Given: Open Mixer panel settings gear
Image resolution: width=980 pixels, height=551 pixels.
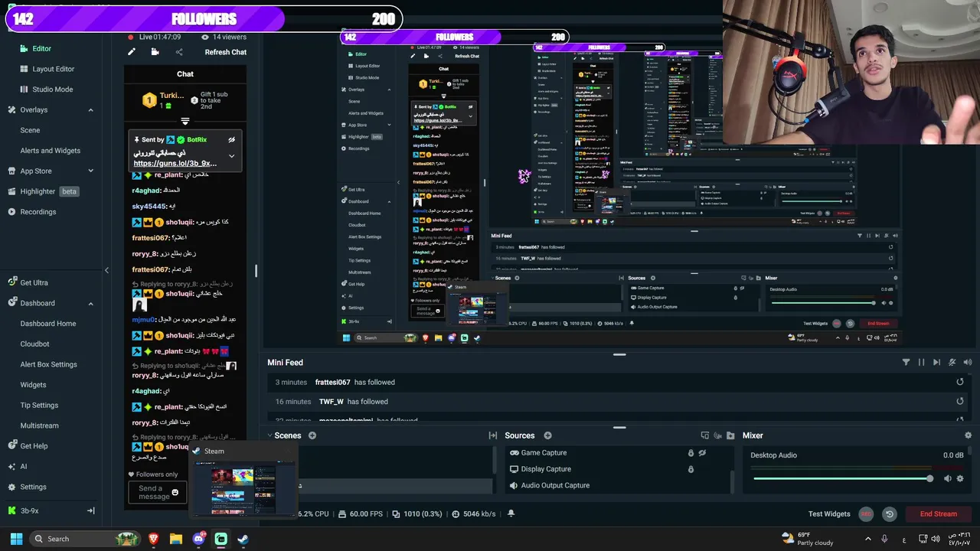Looking at the screenshot, I should click(x=968, y=435).
